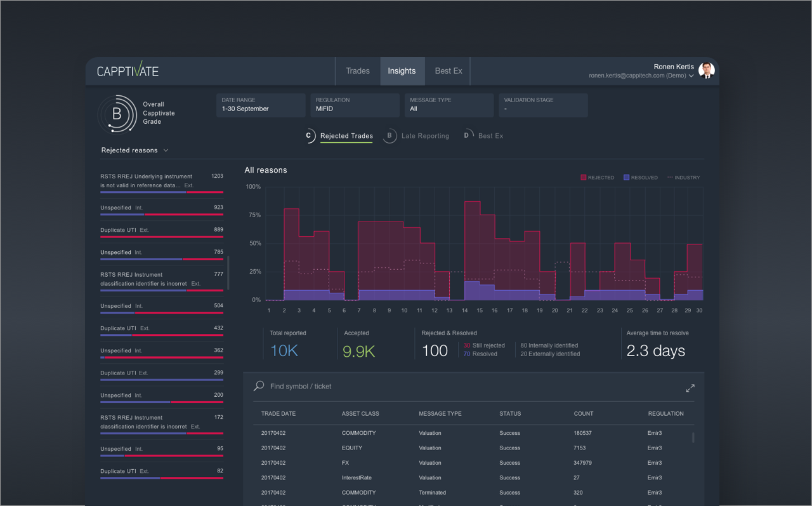Select the Unspecified reason with 504
This screenshot has width=812, height=506.
click(162, 308)
